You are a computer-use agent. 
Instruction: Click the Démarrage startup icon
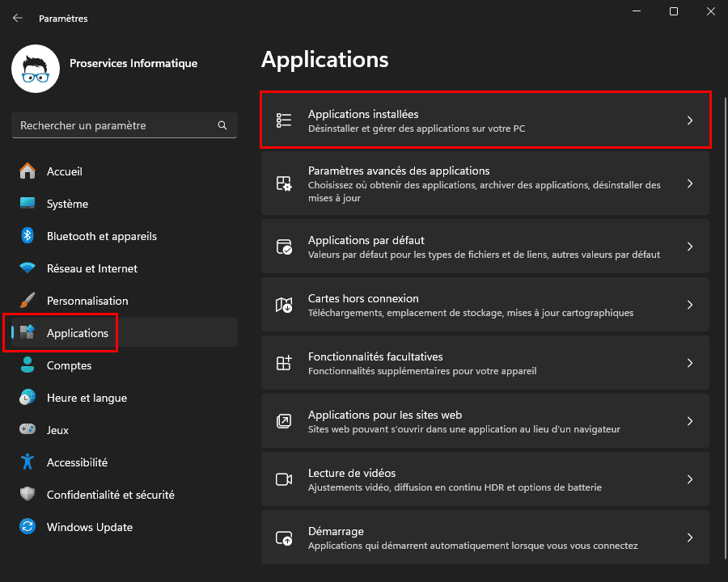point(284,537)
